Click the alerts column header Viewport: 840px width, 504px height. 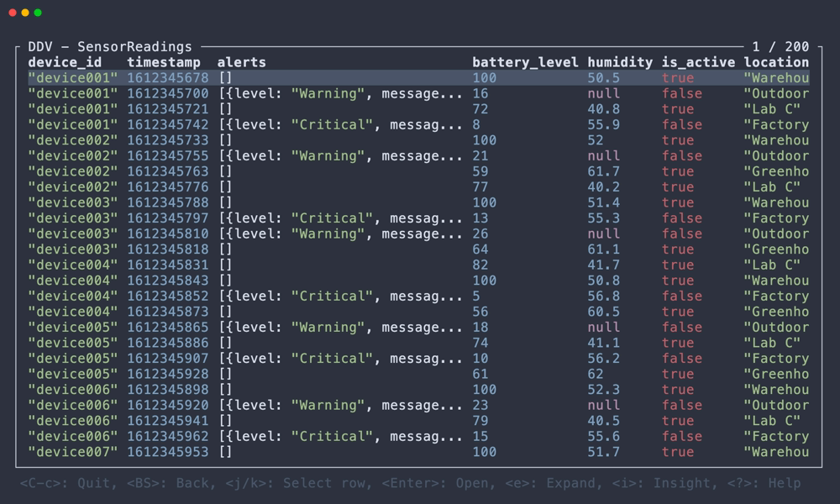pyautogui.click(x=242, y=63)
